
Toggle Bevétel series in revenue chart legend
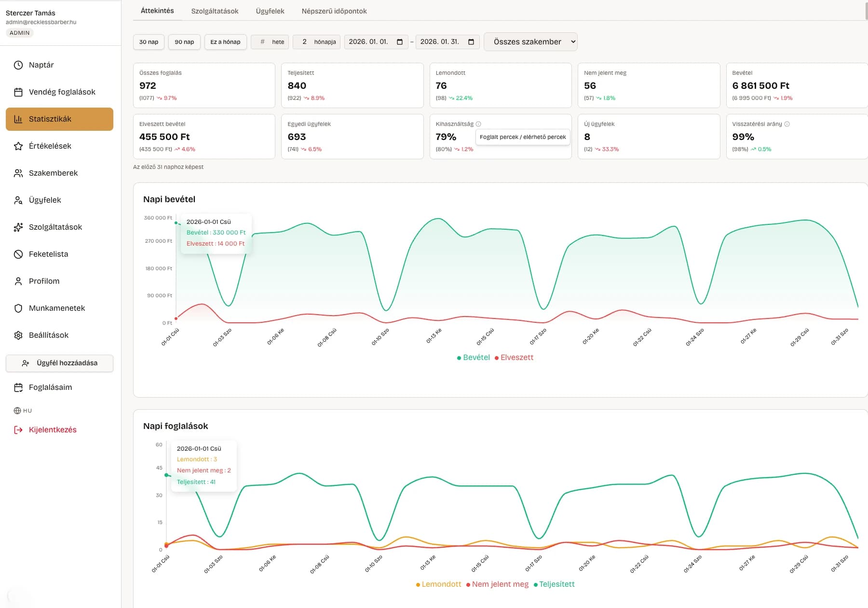pos(473,358)
